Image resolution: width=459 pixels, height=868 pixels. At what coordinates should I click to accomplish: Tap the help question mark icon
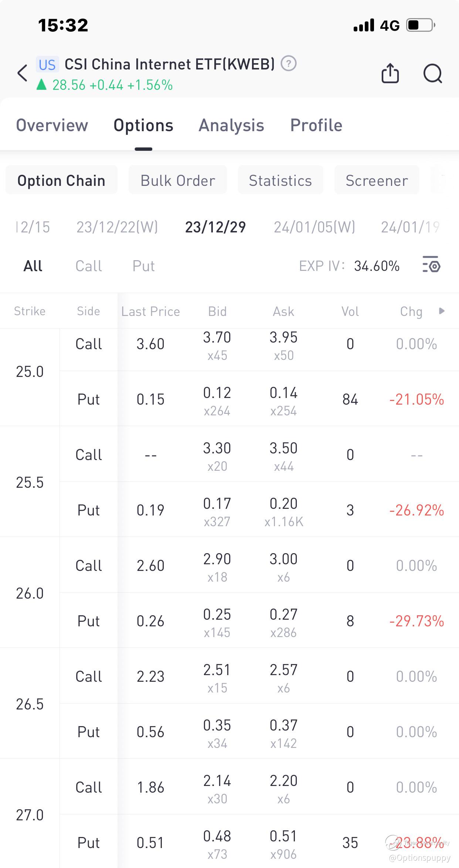click(x=289, y=64)
